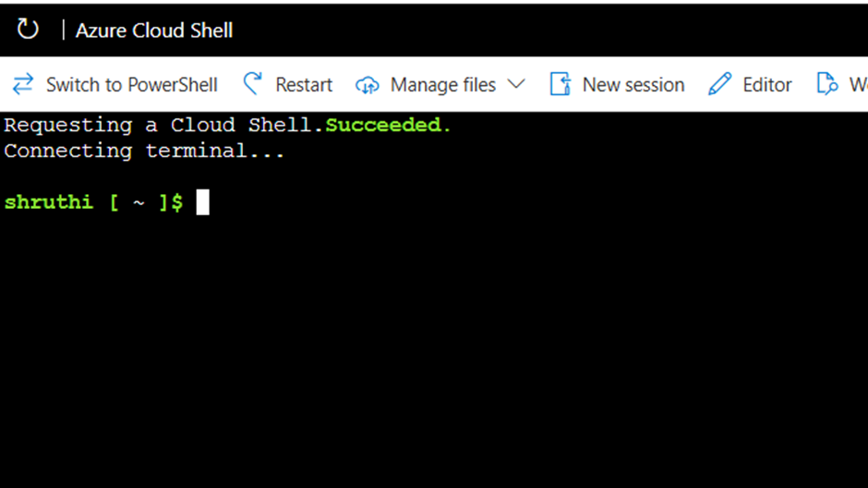Select the Switch to PowerShell label

pyautogui.click(x=132, y=85)
